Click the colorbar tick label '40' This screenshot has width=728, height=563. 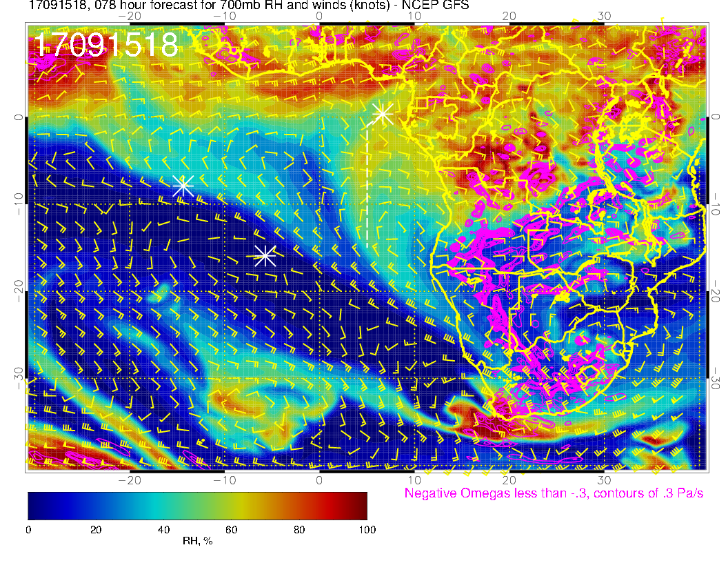tap(163, 530)
